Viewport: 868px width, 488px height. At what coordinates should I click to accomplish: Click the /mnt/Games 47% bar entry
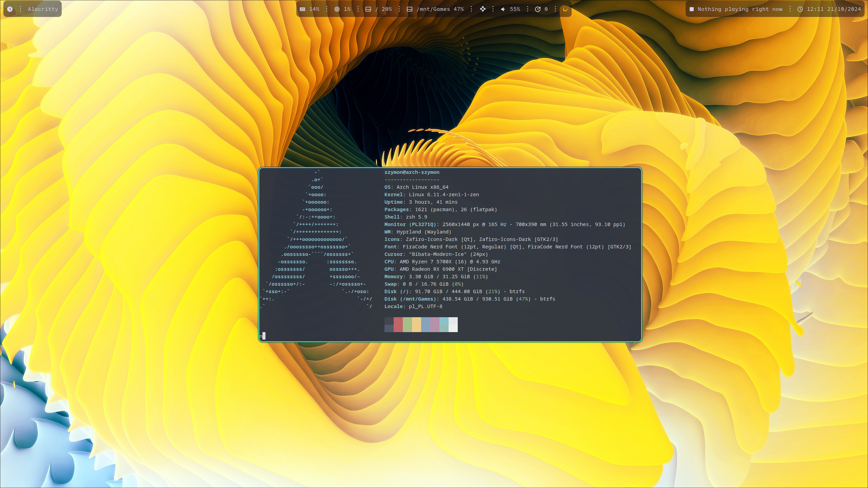click(x=440, y=9)
